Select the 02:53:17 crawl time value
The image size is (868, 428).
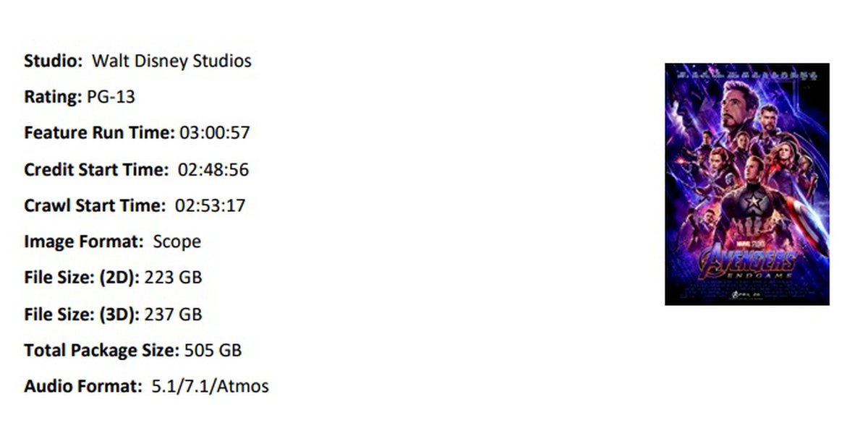[210, 205]
